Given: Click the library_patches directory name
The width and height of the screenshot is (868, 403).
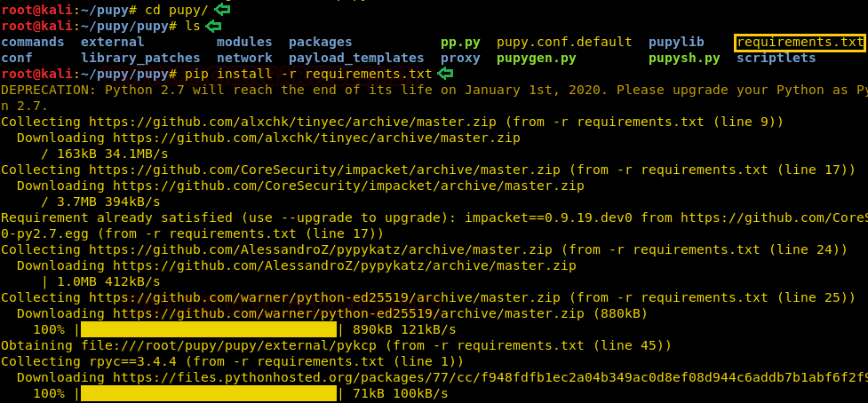Looking at the screenshot, I should 140,58.
